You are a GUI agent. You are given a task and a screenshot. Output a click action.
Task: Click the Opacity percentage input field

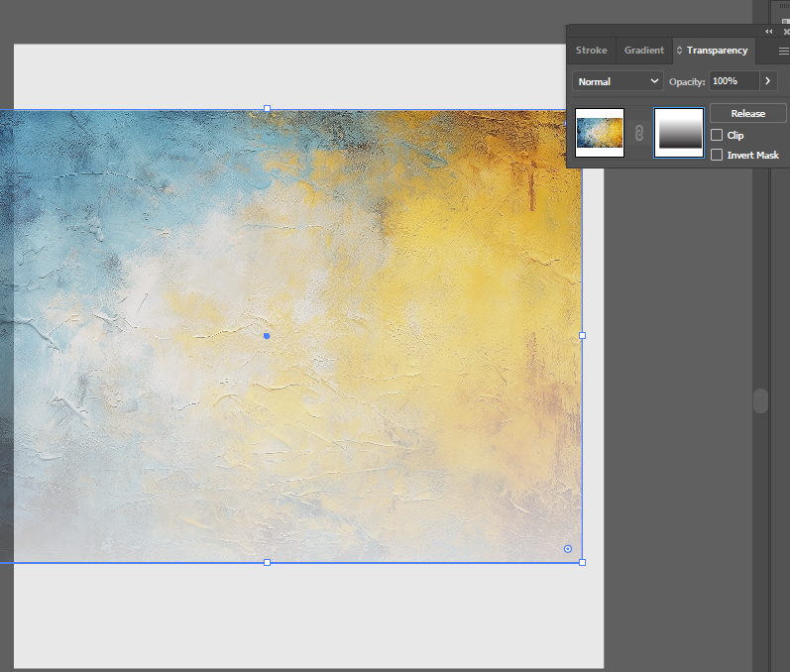(x=734, y=81)
